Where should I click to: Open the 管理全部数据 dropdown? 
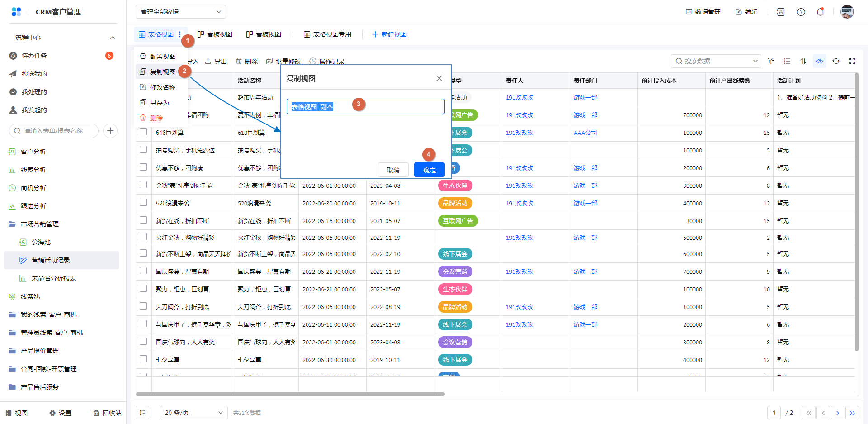[x=180, y=12]
